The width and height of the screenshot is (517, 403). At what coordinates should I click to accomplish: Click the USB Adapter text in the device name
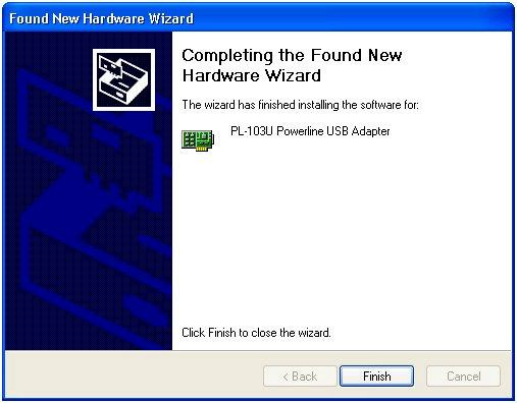(x=358, y=131)
